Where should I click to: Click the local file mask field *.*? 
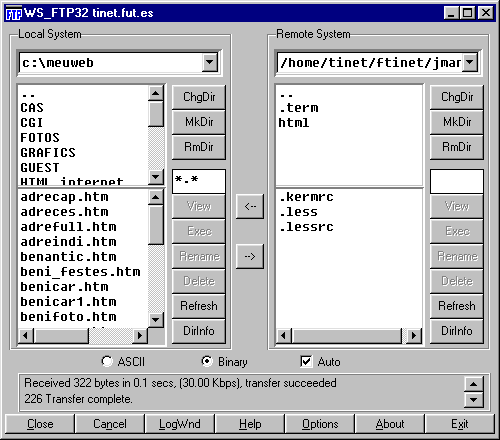pos(199,181)
